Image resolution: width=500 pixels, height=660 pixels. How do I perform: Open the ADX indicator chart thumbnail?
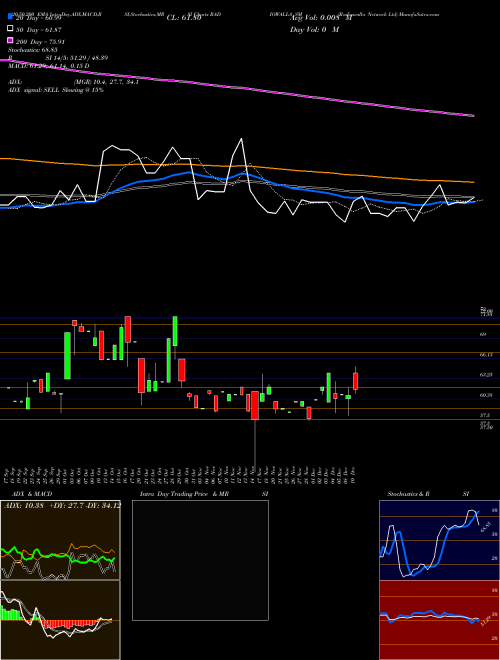pos(60,540)
